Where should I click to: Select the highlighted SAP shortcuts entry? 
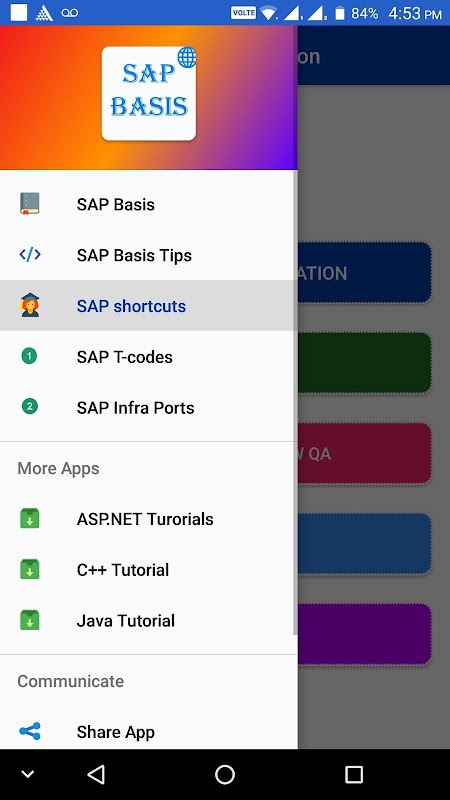pyautogui.click(x=148, y=306)
